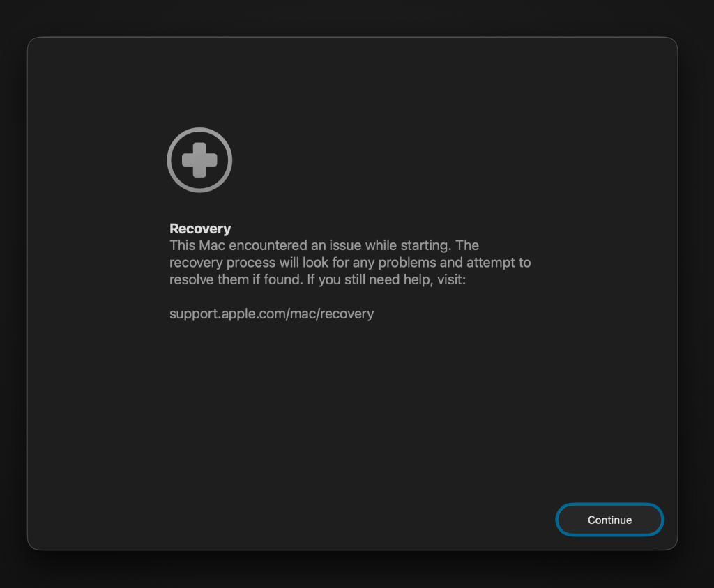Click the Recovery medical cross icon
714x588 pixels.
(199, 160)
